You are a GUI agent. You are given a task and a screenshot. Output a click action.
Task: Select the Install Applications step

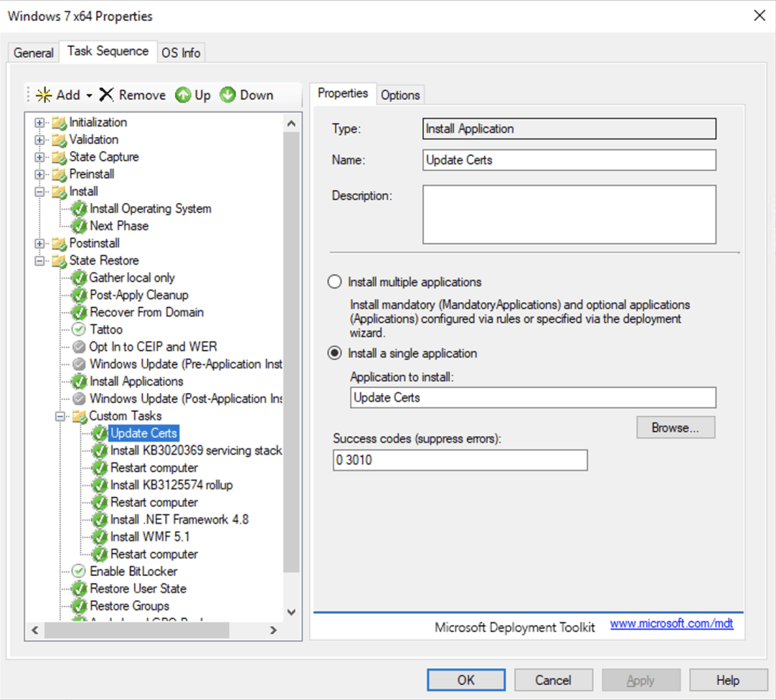tap(136, 381)
